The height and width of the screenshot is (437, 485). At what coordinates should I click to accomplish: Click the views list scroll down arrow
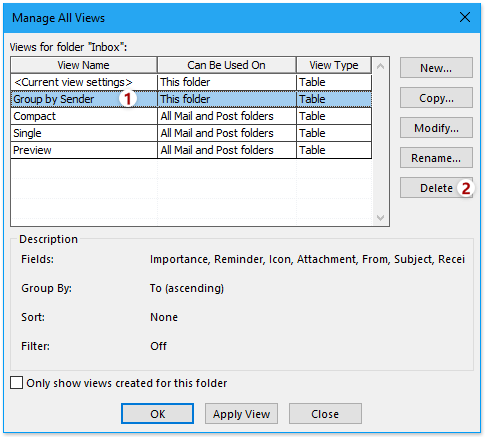tap(380, 218)
